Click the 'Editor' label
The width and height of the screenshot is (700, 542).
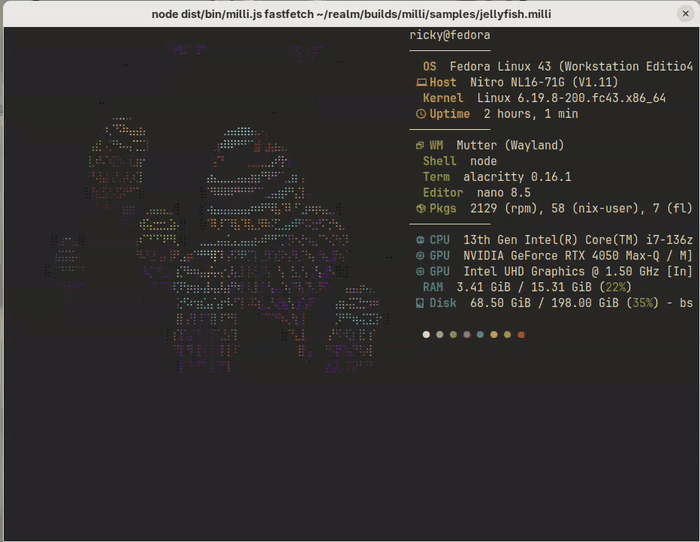(443, 193)
